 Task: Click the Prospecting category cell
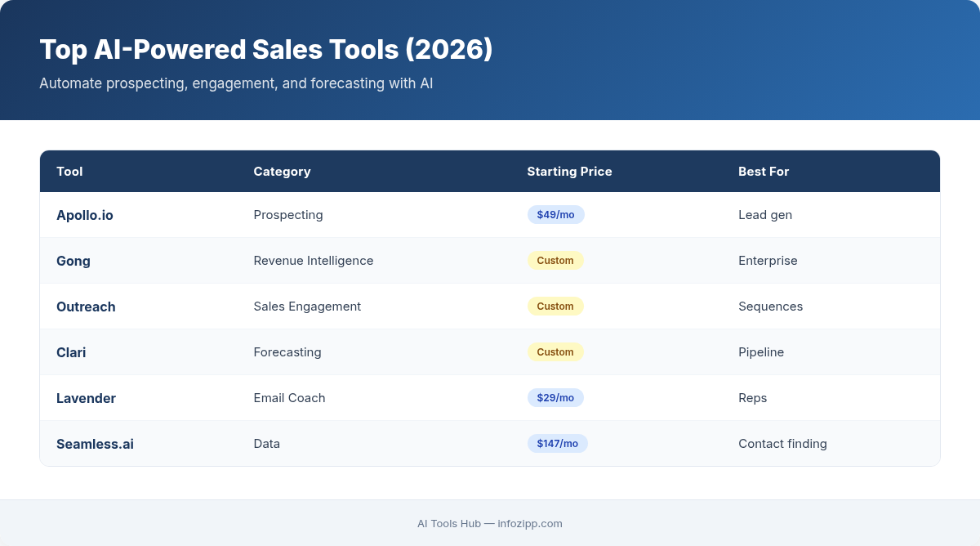(287, 215)
